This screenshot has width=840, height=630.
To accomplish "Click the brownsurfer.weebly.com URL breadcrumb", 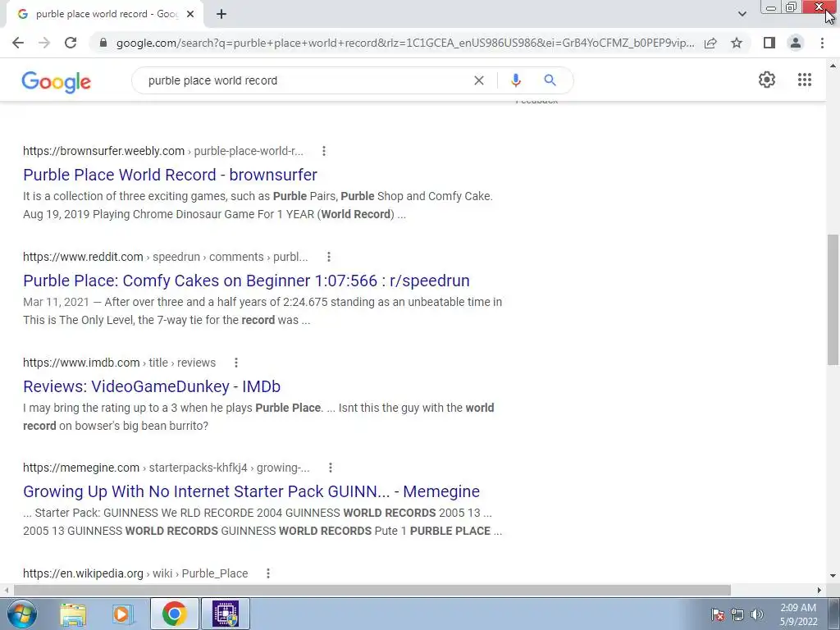I will click(163, 151).
